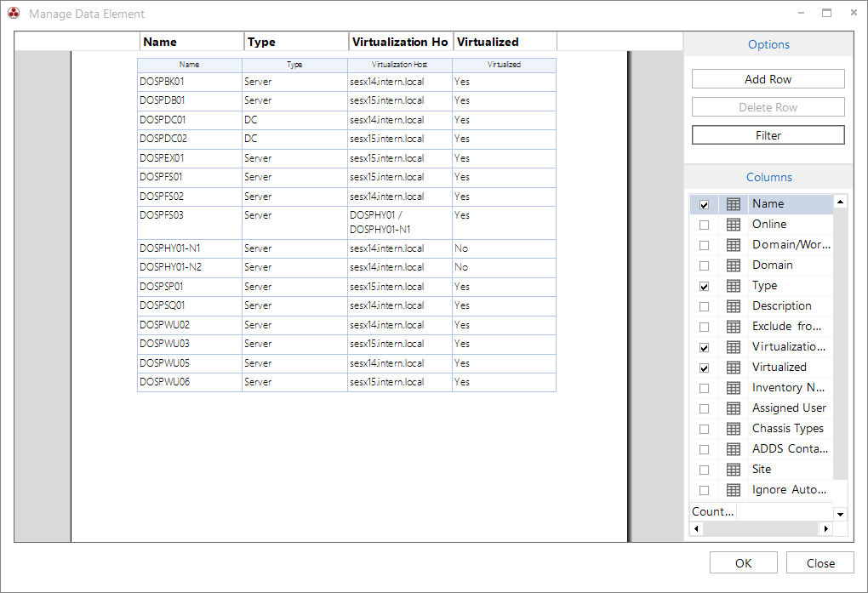The width and height of the screenshot is (868, 593).
Task: Click the table icon beside Description
Action: coord(733,307)
